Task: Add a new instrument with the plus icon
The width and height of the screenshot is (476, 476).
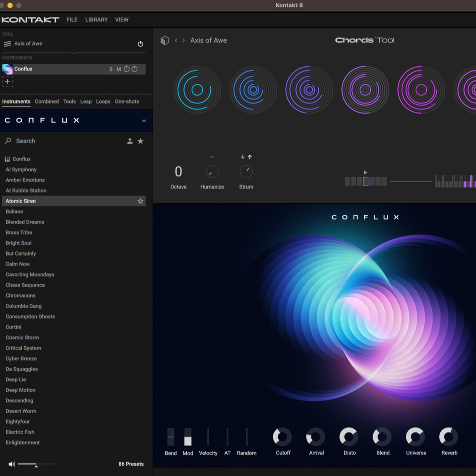Action: pyautogui.click(x=7, y=81)
